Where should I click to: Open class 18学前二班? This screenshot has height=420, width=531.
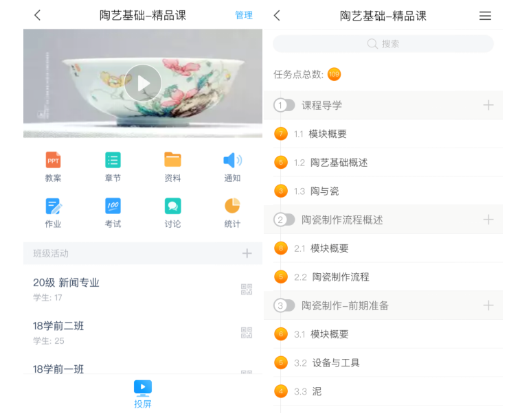click(143, 333)
